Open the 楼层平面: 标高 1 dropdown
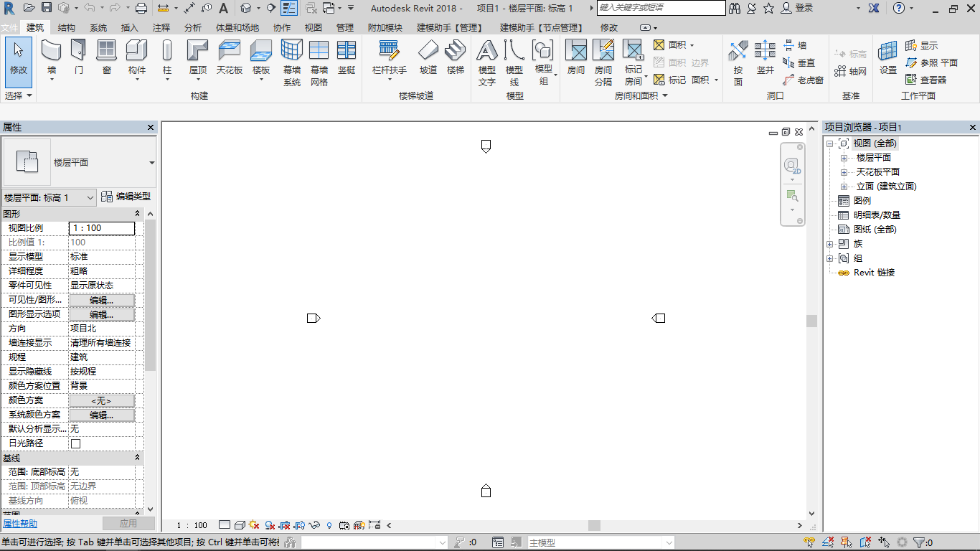The height and width of the screenshot is (551, 980). (49, 197)
